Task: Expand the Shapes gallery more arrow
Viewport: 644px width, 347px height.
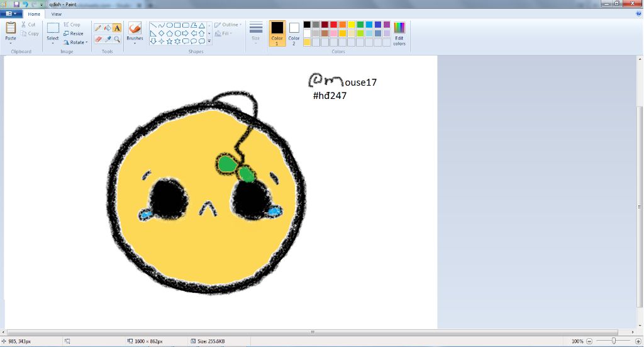Action: (209, 41)
